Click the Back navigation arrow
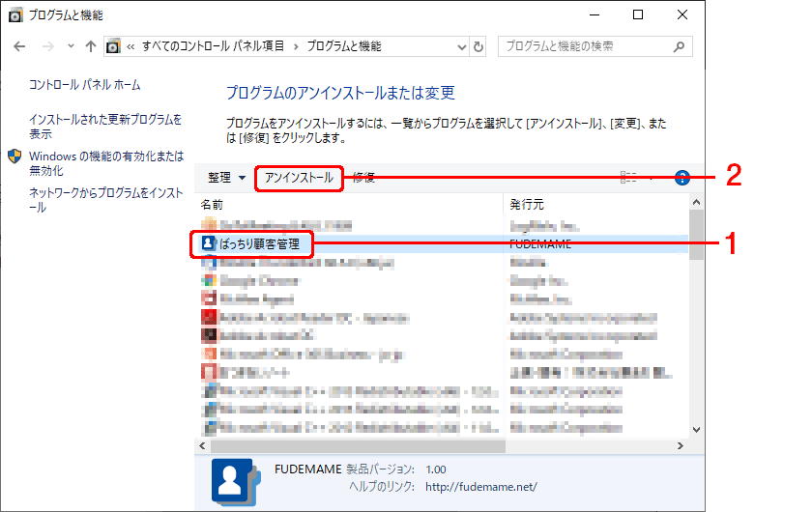Viewport: 812px width, 512px height. pyautogui.click(x=19, y=46)
